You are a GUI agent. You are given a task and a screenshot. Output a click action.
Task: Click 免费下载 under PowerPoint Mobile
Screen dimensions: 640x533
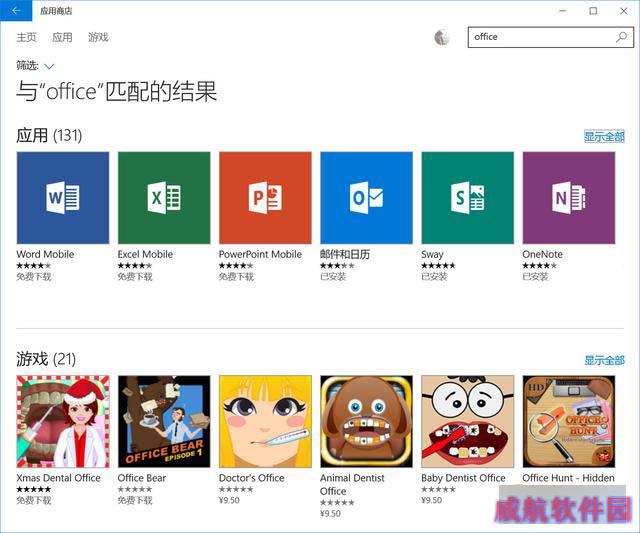236,277
